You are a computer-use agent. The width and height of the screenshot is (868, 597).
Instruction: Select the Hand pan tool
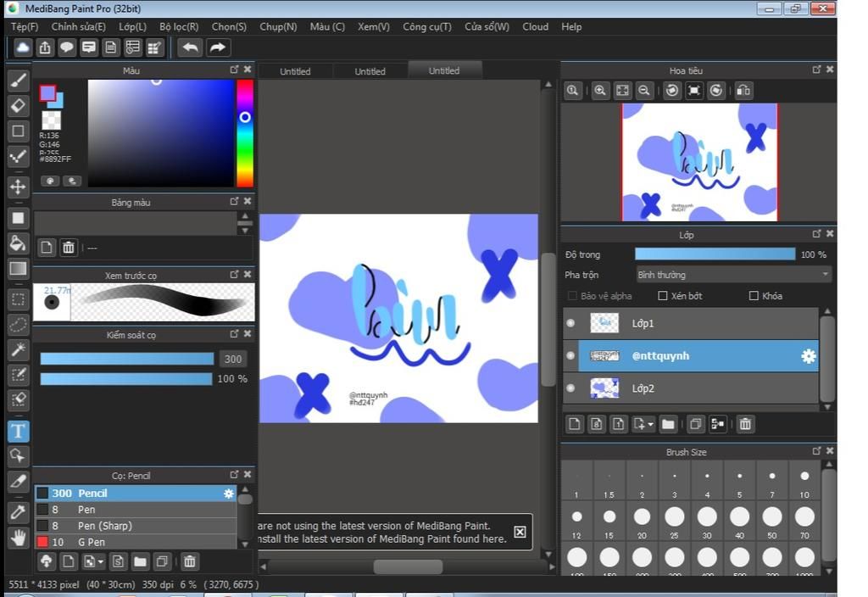19,537
